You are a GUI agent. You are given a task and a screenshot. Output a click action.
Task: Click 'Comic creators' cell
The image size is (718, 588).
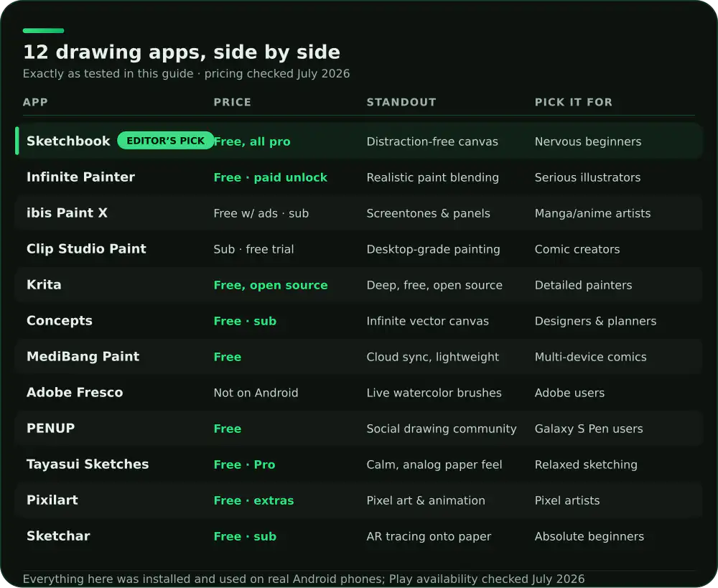click(577, 249)
